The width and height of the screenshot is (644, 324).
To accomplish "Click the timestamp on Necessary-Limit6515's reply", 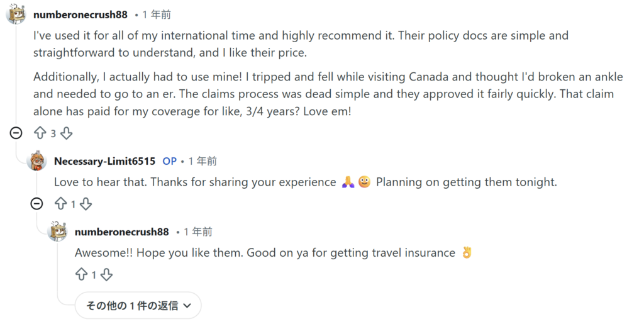I will 203,161.
